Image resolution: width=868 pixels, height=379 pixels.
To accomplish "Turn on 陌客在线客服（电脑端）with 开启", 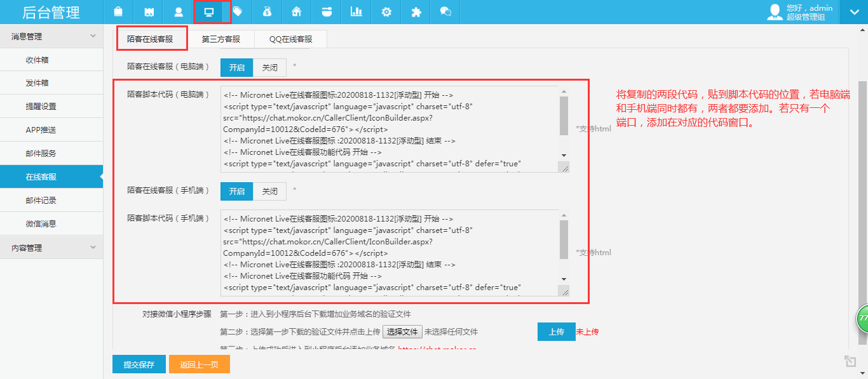I will (236, 67).
